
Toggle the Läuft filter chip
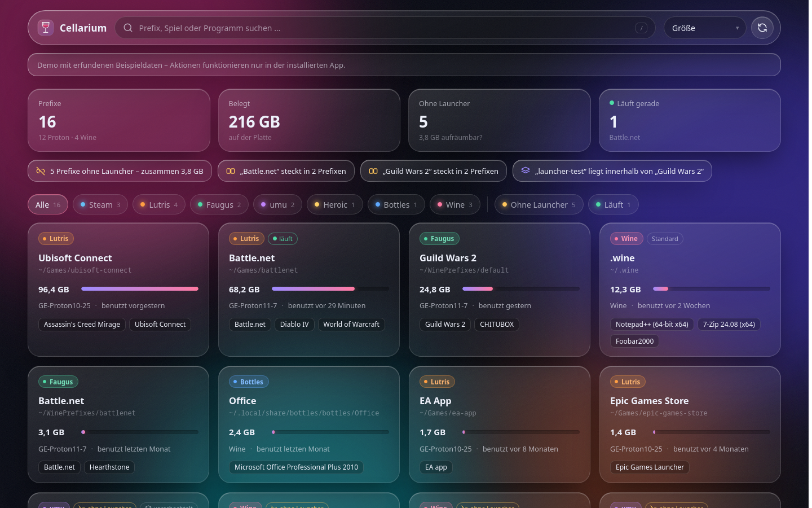(614, 204)
